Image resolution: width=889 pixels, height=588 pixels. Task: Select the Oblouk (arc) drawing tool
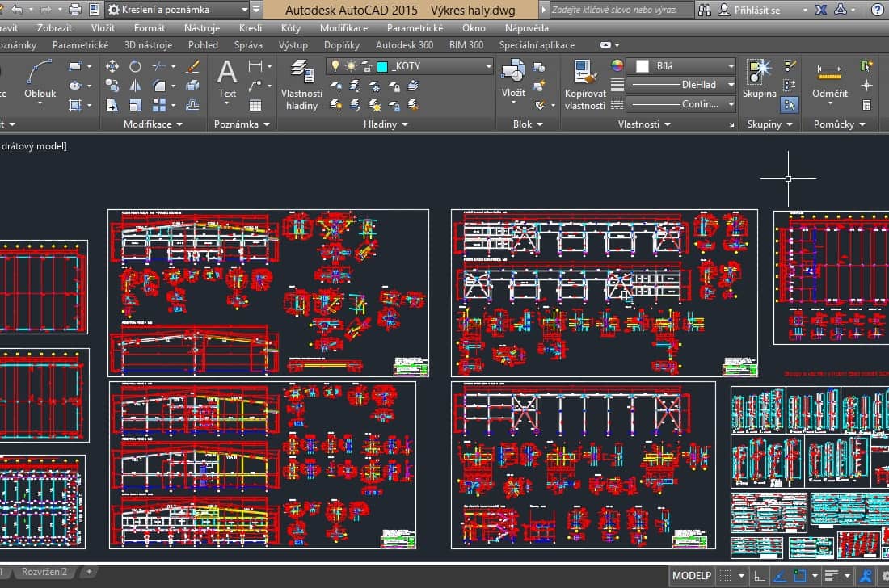tap(40, 81)
